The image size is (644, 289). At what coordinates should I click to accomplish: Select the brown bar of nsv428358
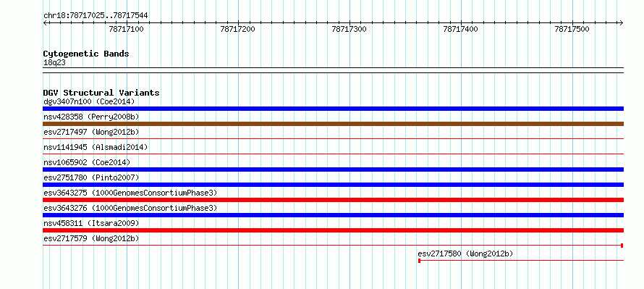click(333, 124)
